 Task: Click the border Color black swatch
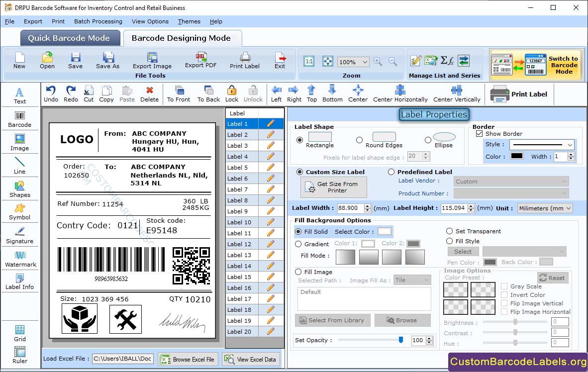tap(517, 156)
